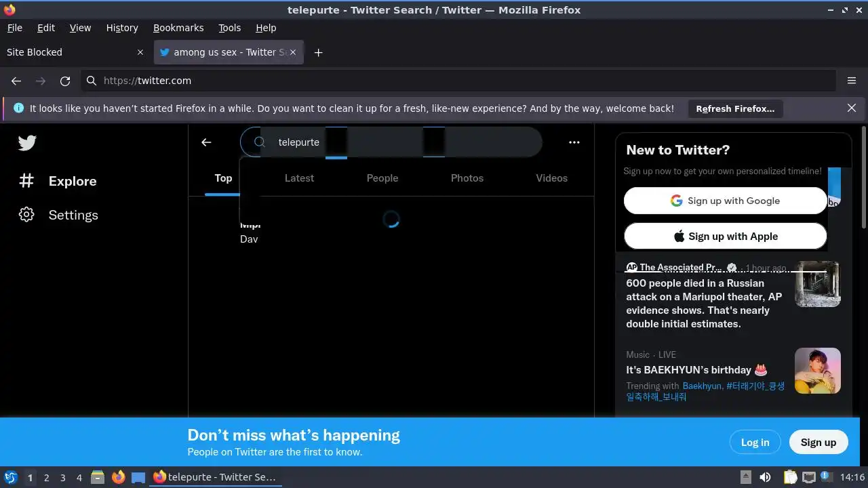This screenshot has height=488, width=868.
Task: Close the Site Blocked tab
Action: point(140,52)
